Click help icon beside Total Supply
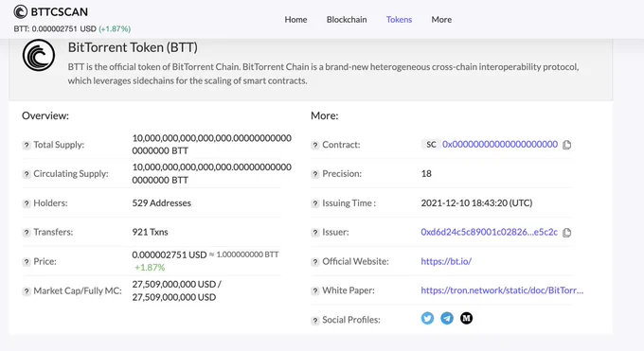The width and height of the screenshot is (644, 351). coord(27,145)
